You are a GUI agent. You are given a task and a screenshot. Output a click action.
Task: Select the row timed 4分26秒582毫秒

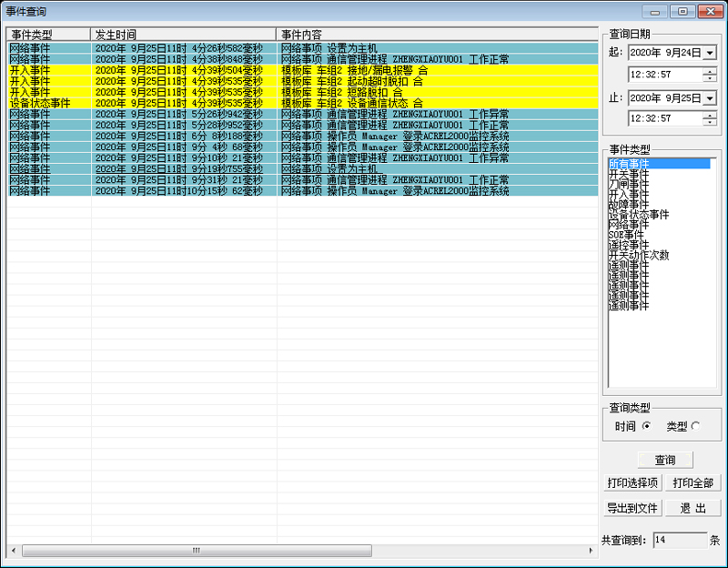pos(303,48)
